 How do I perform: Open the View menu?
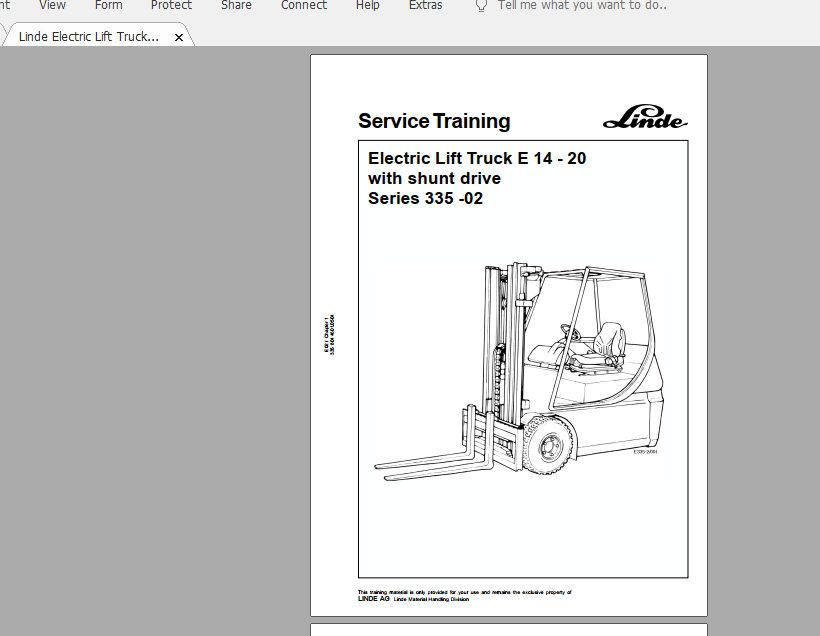(52, 5)
